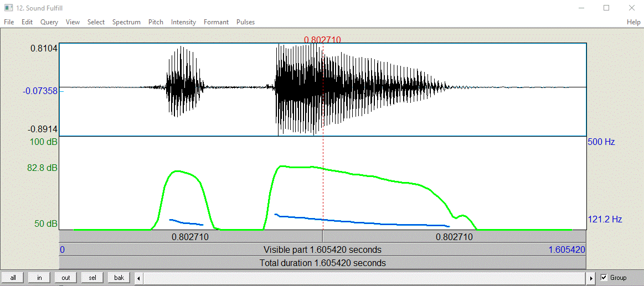This screenshot has height=286, width=644.
Task: Click the horizontal scrollbar right arrow
Action: 591,278
